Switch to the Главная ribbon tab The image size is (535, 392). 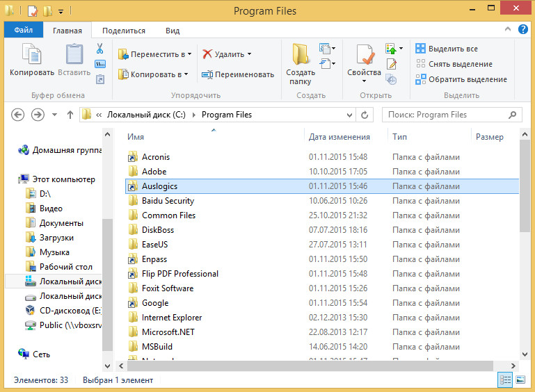pyautogui.click(x=67, y=31)
